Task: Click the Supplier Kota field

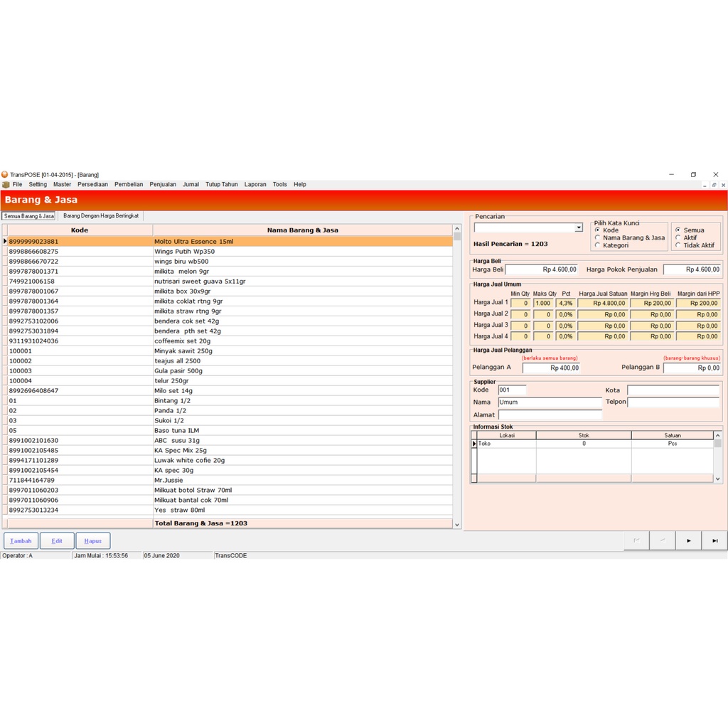Action: 673,390
